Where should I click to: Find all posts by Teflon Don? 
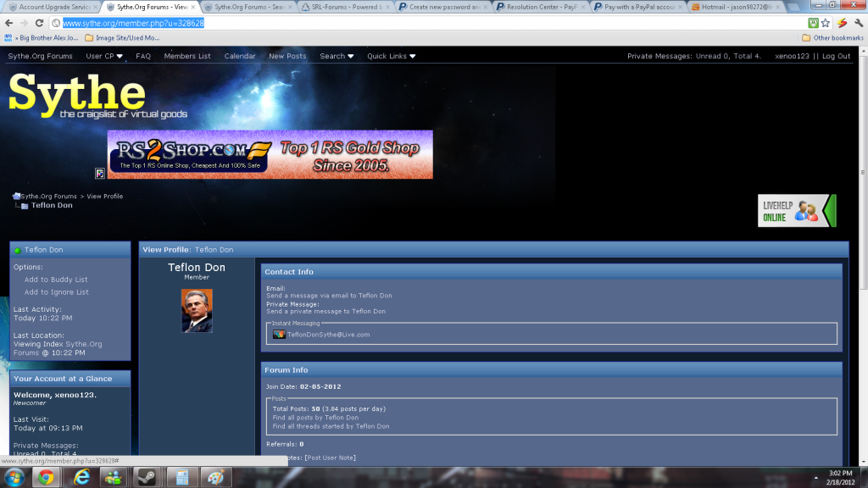[x=315, y=418]
